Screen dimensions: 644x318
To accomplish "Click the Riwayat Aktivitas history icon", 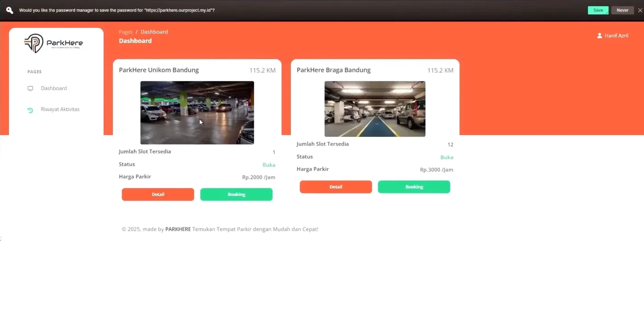I will click(x=30, y=110).
